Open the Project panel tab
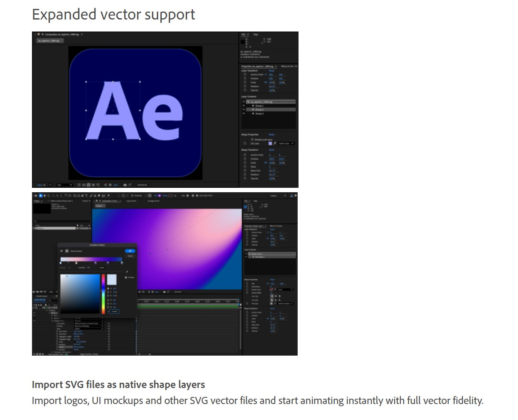The image size is (518, 420). point(36,201)
